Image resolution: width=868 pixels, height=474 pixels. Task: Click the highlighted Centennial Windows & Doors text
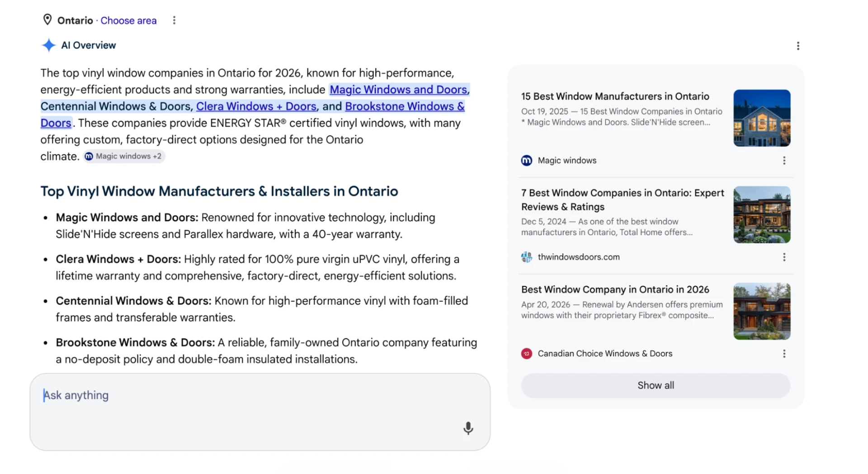click(x=117, y=106)
